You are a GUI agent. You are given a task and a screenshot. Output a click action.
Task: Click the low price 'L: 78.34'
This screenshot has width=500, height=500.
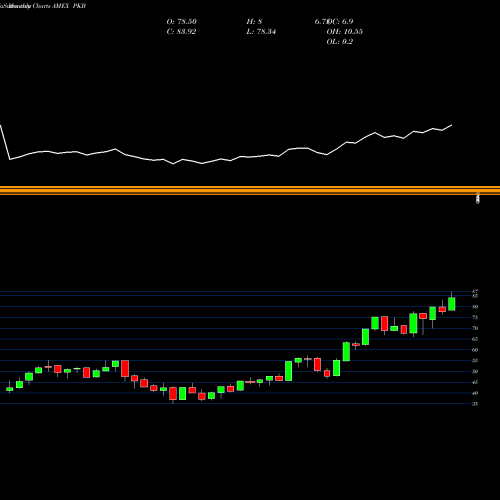pos(261,32)
